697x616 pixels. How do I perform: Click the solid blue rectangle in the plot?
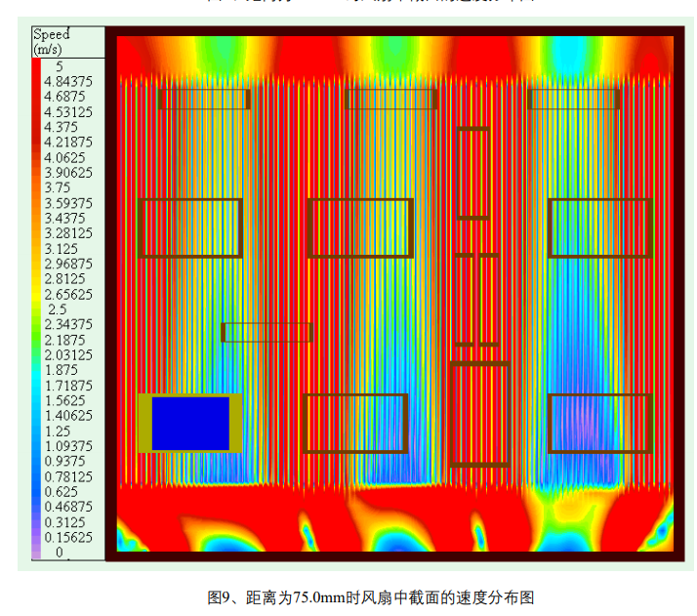pyautogui.click(x=190, y=424)
